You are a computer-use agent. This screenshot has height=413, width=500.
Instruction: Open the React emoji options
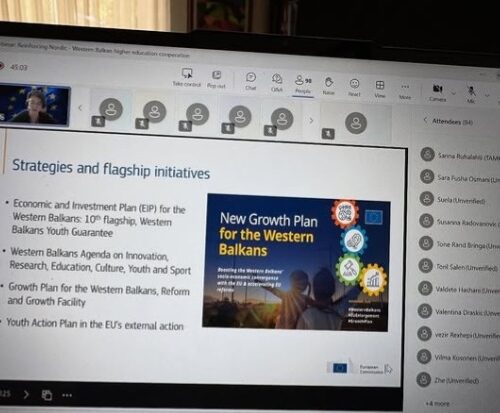[354, 88]
